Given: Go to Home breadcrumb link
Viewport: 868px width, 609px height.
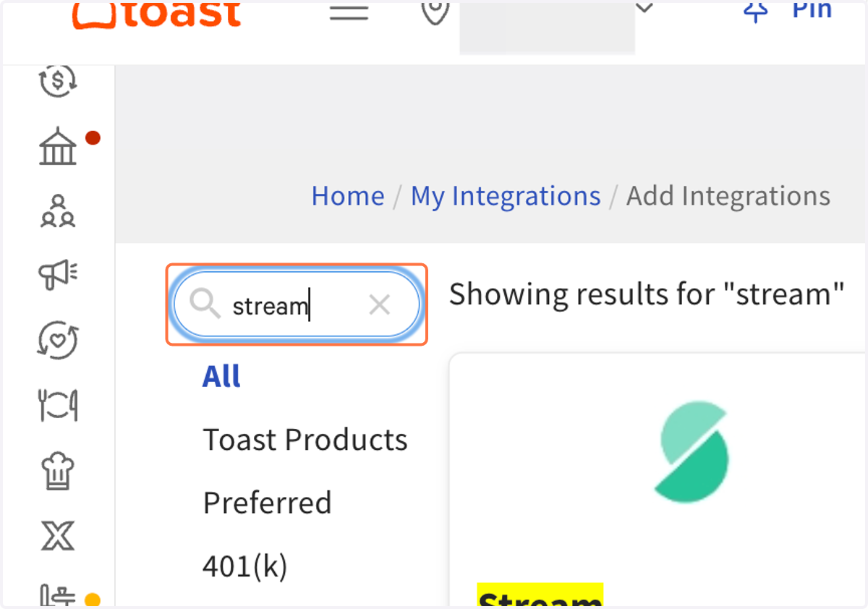Looking at the screenshot, I should click(x=348, y=196).
